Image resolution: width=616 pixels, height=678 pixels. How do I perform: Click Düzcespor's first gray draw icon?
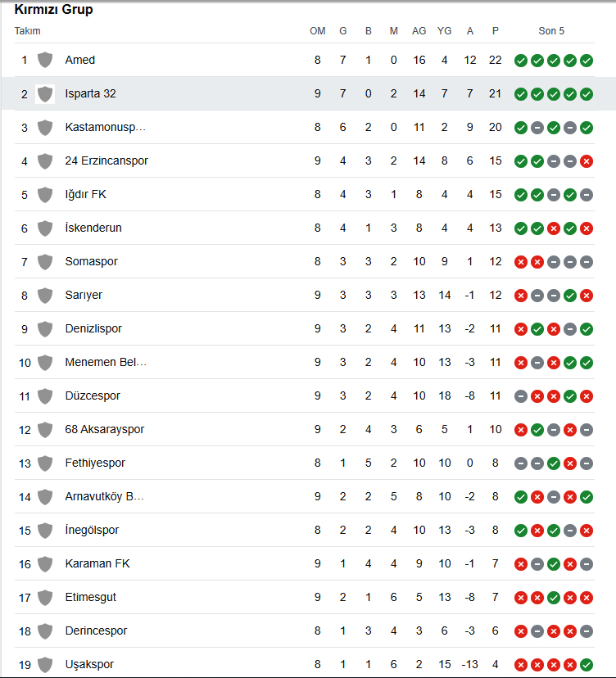click(521, 396)
